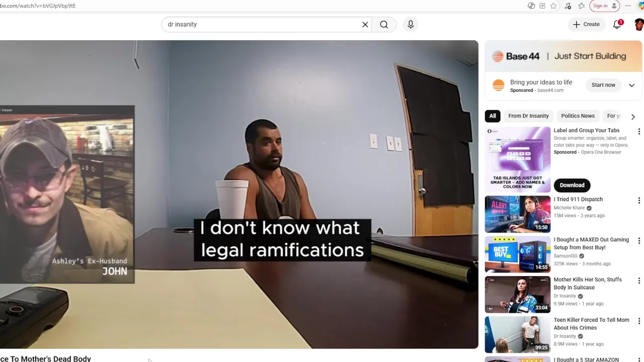Click the browser Sign in button
The height and width of the screenshot is (362, 644).
pyautogui.click(x=604, y=6)
